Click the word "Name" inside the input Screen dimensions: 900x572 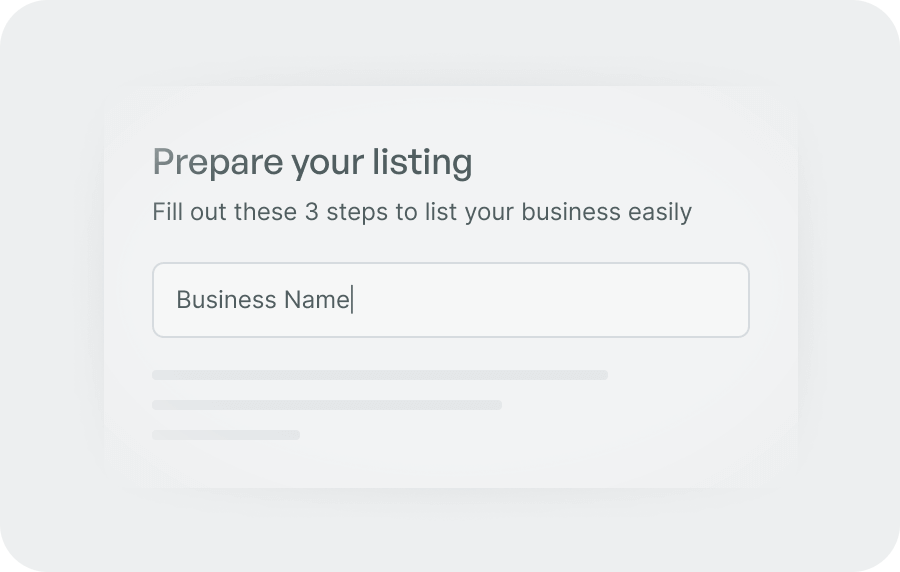[x=316, y=300]
